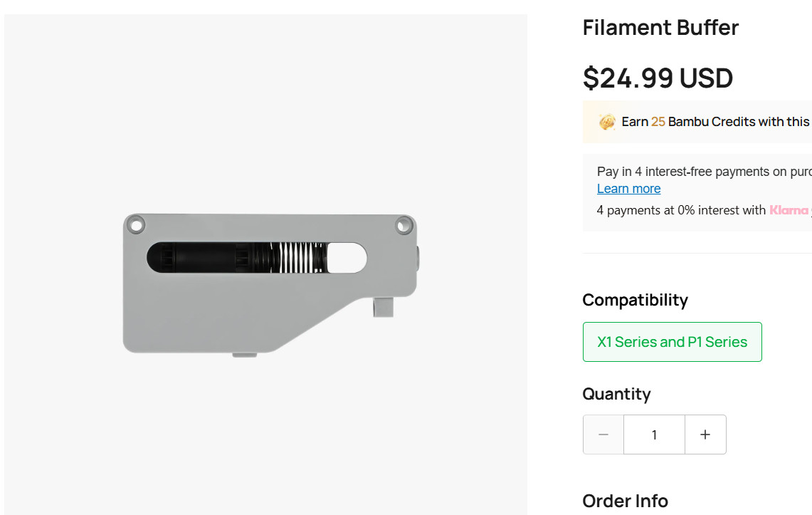Click the Bambu Credits gold coin icon
The height and width of the screenshot is (515, 812).
[607, 122]
